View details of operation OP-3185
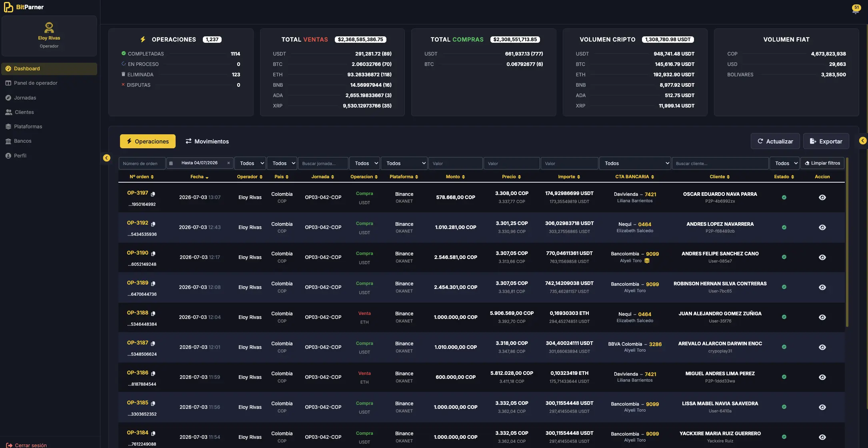 pyautogui.click(x=822, y=407)
